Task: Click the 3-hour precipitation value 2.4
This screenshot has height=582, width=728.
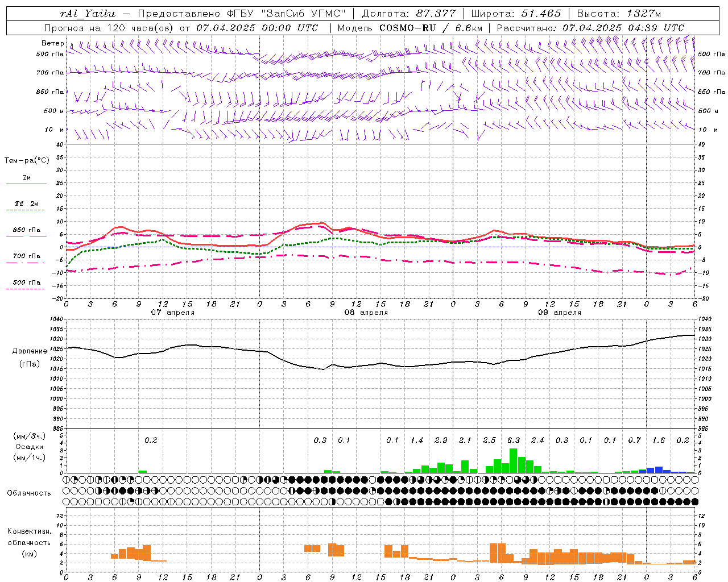Action: point(537,440)
